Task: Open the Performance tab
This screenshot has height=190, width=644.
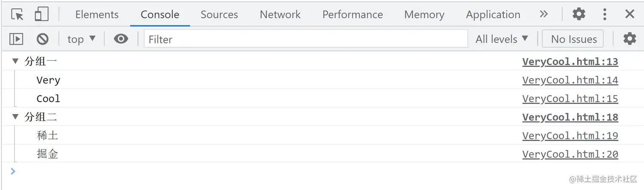Action: click(352, 14)
